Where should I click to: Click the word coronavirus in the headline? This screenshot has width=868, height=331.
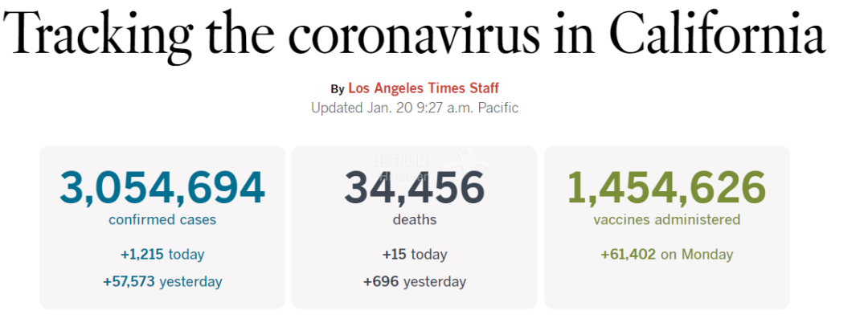click(x=413, y=38)
